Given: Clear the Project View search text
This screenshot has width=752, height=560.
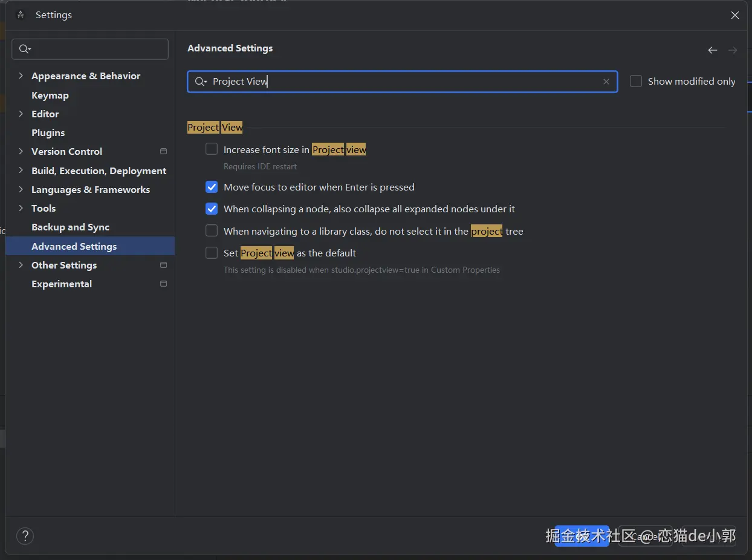Looking at the screenshot, I should [606, 82].
